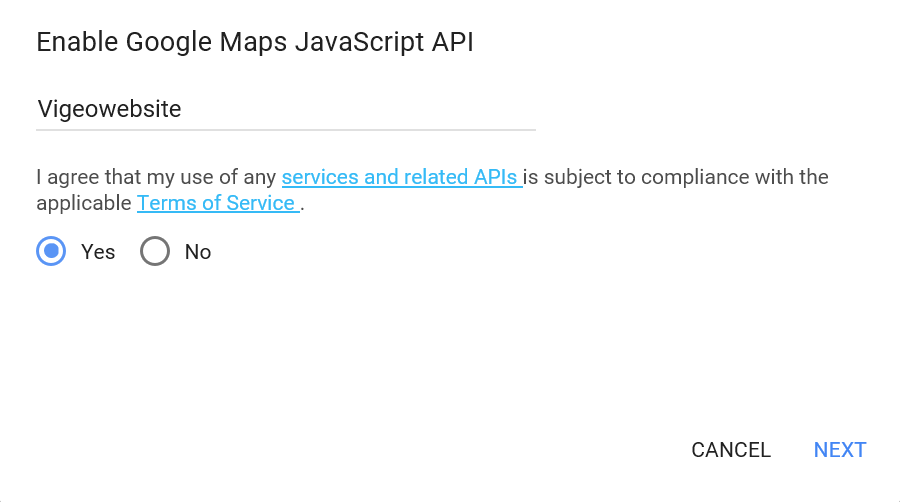View related APIs services page link
Image resolution: width=900 pixels, height=502 pixels.
(402, 177)
